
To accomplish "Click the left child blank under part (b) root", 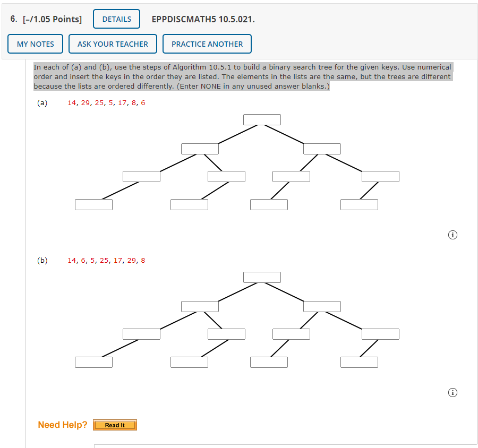I will click(200, 306).
